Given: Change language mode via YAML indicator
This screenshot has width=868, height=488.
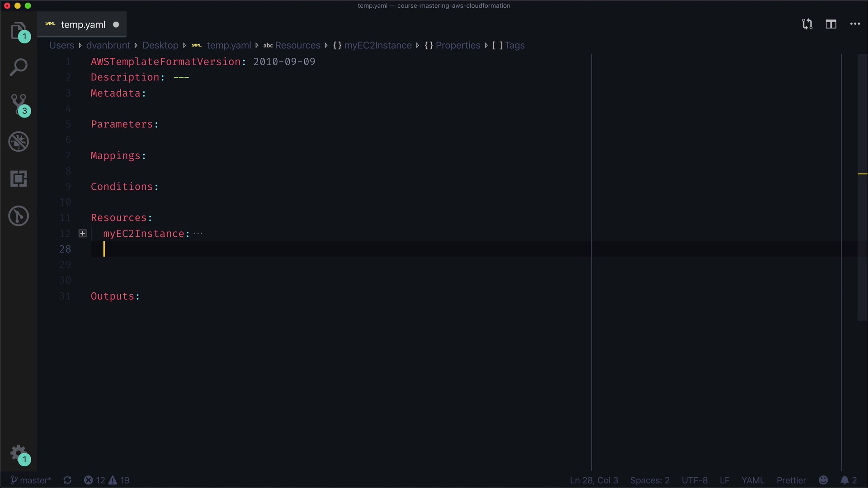Looking at the screenshot, I should pyautogui.click(x=752, y=480).
